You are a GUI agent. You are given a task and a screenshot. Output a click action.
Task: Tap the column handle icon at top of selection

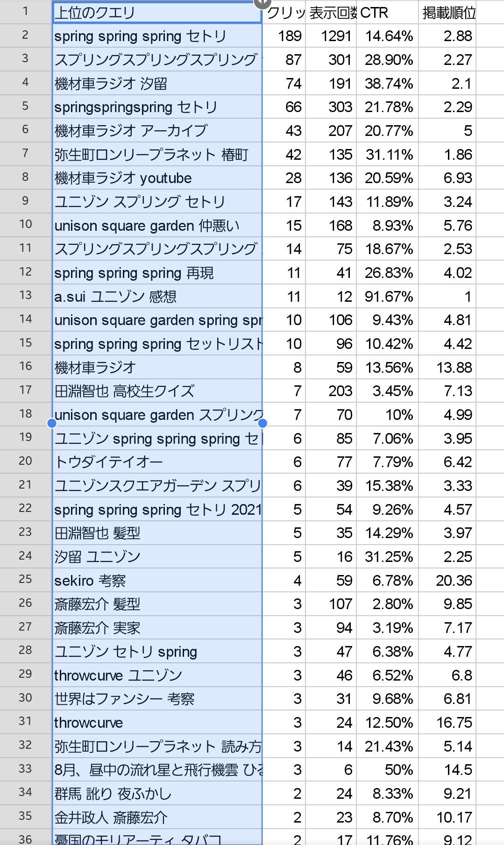[x=262, y=2]
